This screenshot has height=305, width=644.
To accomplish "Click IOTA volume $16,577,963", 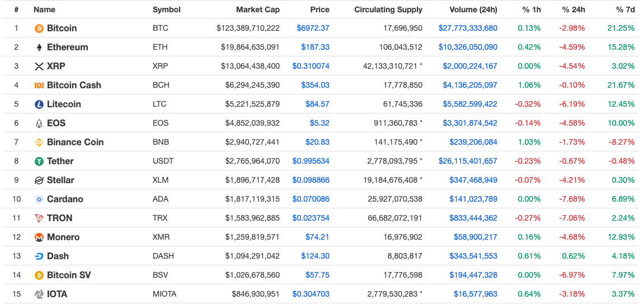I will click(x=476, y=294).
